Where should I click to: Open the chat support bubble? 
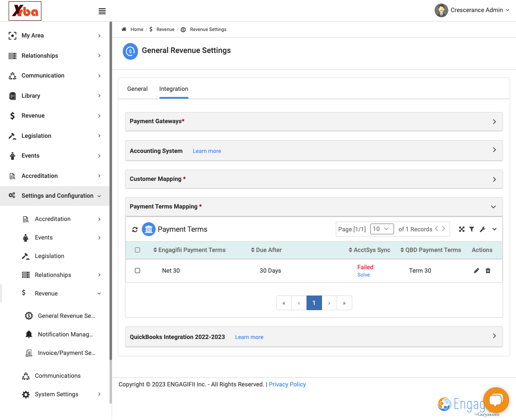point(496,400)
